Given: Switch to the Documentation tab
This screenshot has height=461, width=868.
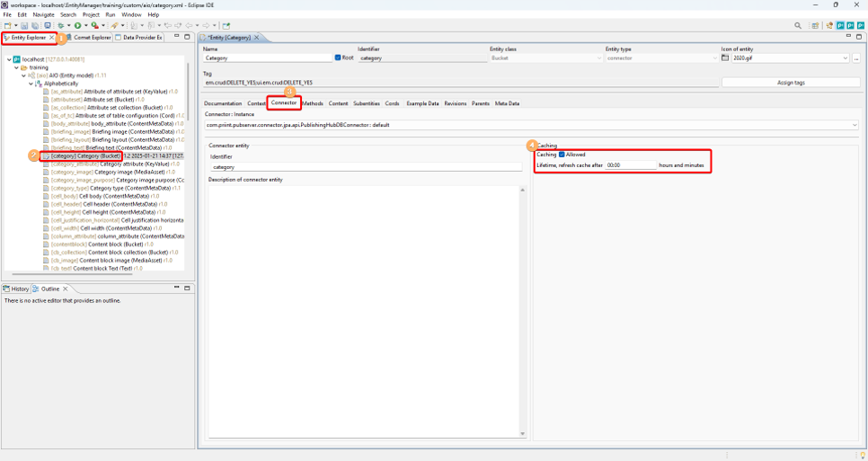Looking at the screenshot, I should pos(223,103).
